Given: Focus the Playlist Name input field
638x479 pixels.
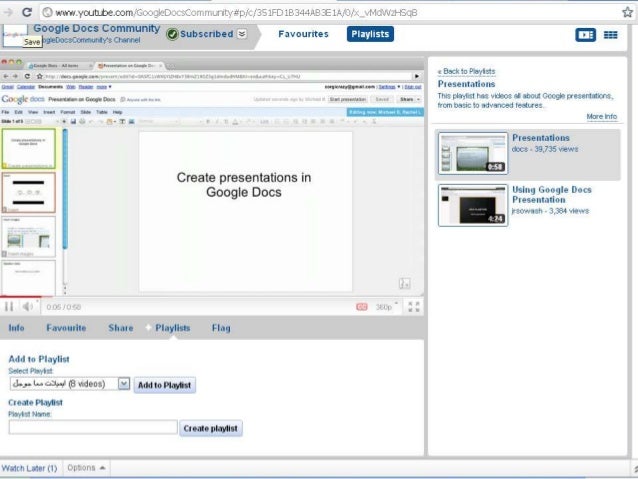Looking at the screenshot, I should (93, 427).
